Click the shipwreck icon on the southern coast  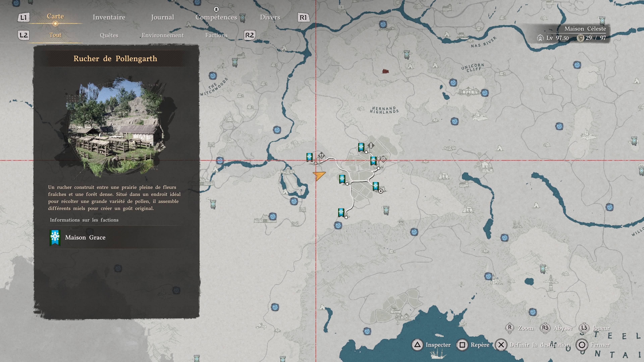463,324
